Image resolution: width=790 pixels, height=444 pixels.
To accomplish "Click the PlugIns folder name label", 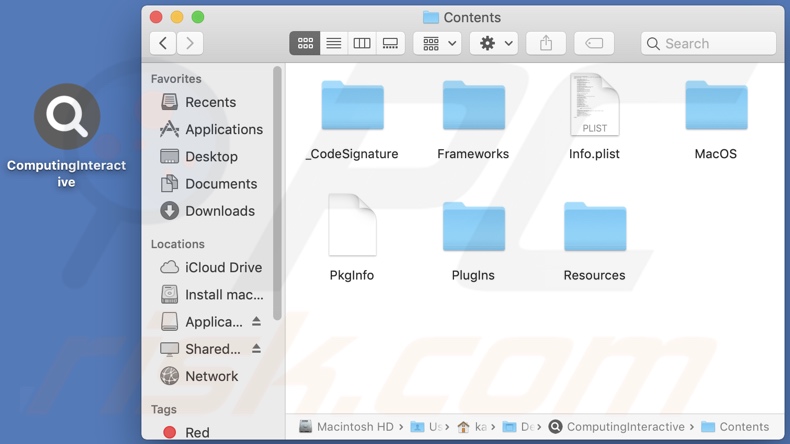I will click(473, 276).
